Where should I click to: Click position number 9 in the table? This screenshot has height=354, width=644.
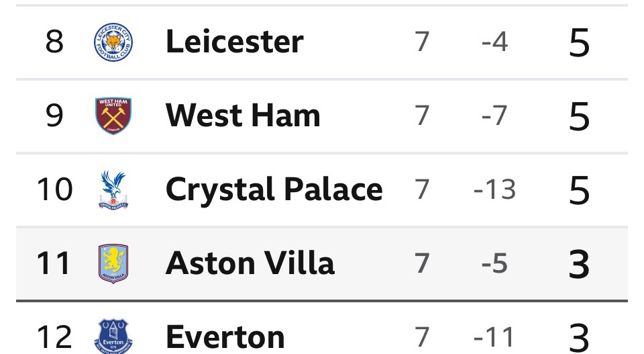point(54,116)
